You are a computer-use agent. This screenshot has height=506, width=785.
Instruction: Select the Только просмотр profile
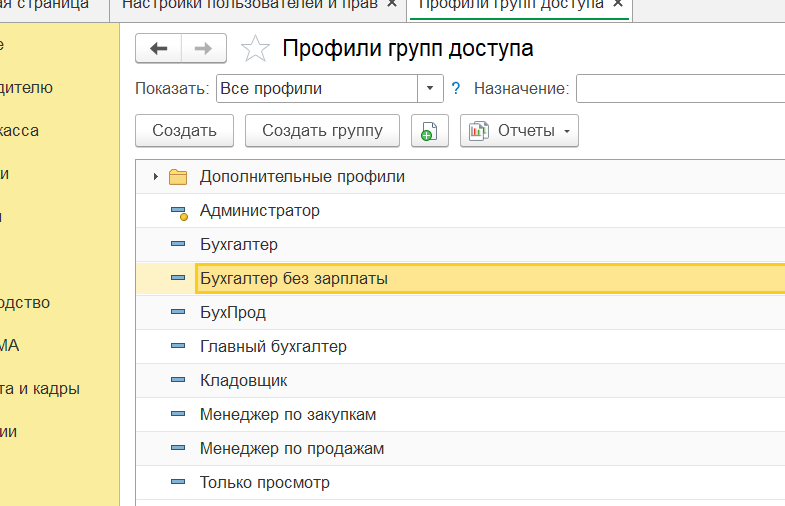265,483
